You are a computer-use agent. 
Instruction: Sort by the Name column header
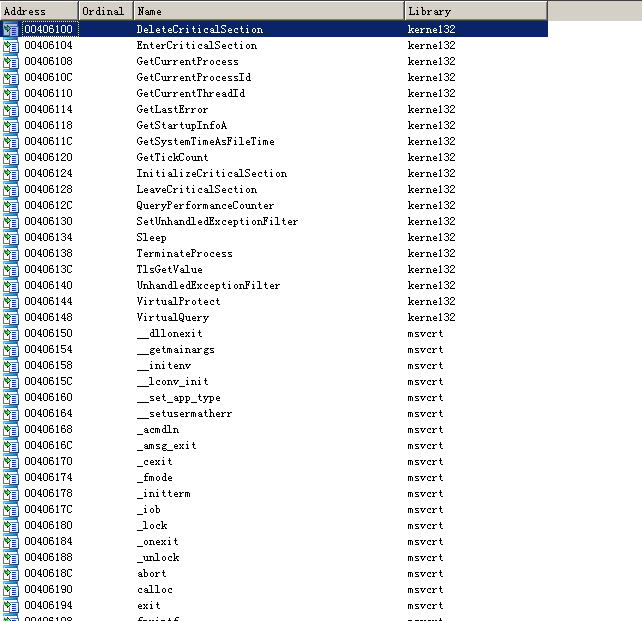click(x=269, y=11)
